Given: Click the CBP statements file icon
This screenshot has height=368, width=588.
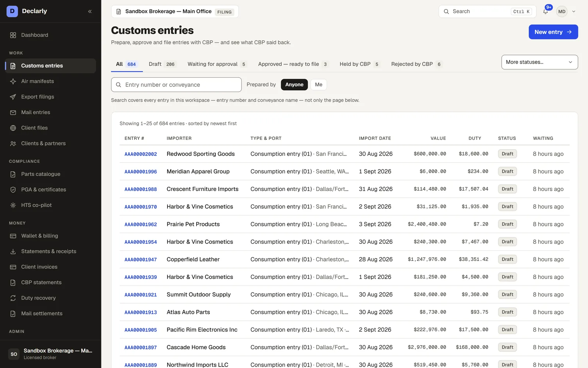Looking at the screenshot, I should coord(13,283).
